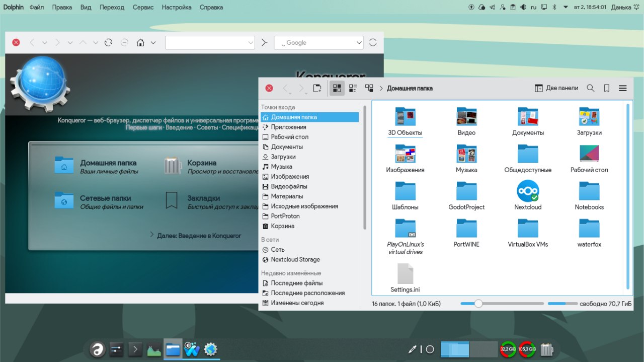
Task: Open 'PortProton' in the places sidebar
Action: pyautogui.click(x=309, y=216)
